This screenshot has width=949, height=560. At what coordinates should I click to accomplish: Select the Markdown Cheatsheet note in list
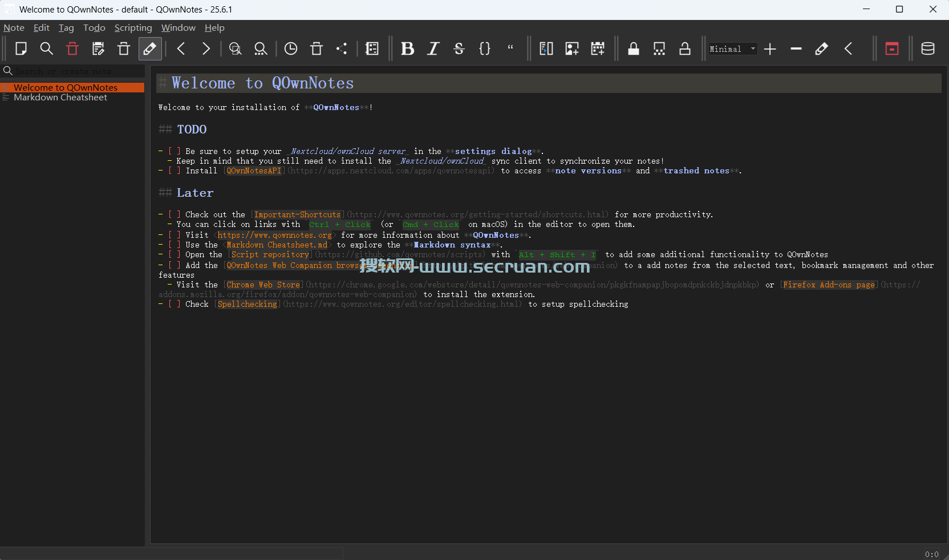pos(72,98)
